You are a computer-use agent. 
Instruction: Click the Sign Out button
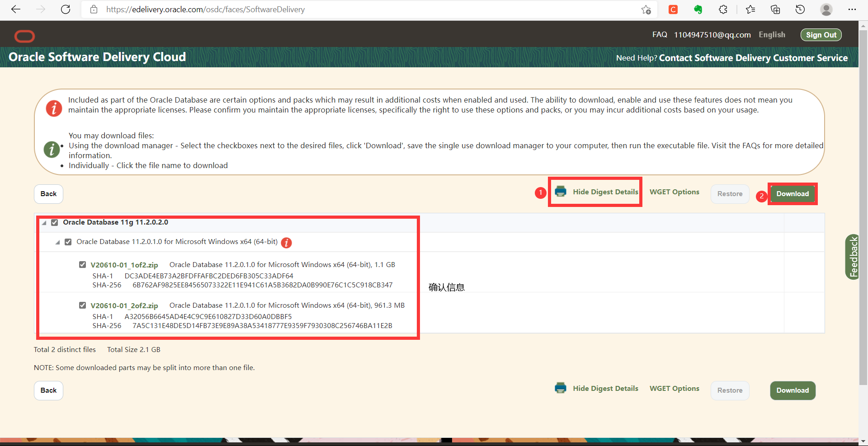pos(821,35)
